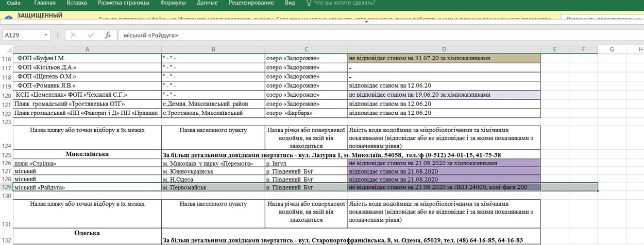Click cell м. Южноукраїнськ
Viewport: 644px width, 245px height.
213,171
